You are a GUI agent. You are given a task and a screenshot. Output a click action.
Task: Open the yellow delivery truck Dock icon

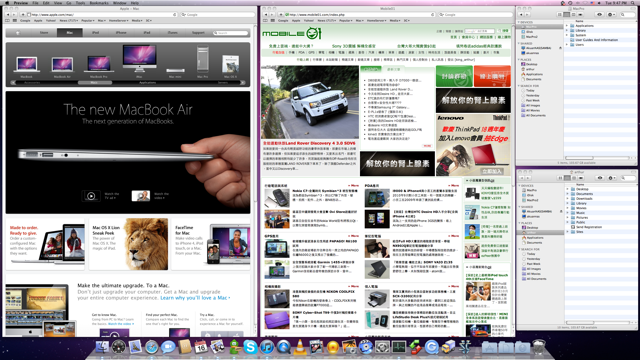(x=448, y=347)
